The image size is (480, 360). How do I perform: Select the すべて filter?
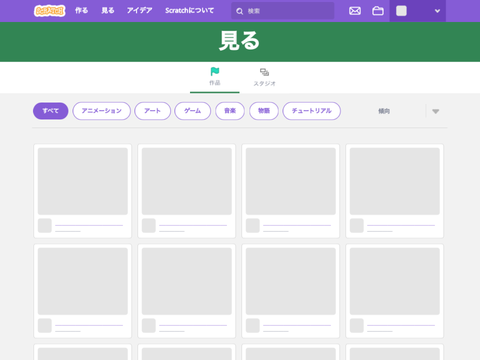pyautogui.click(x=51, y=111)
